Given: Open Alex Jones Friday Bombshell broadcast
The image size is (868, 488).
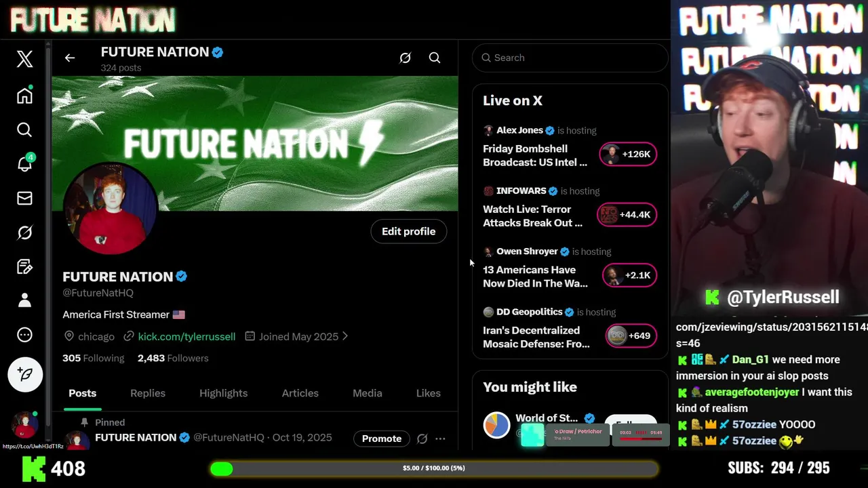Looking at the screenshot, I should click(535, 155).
